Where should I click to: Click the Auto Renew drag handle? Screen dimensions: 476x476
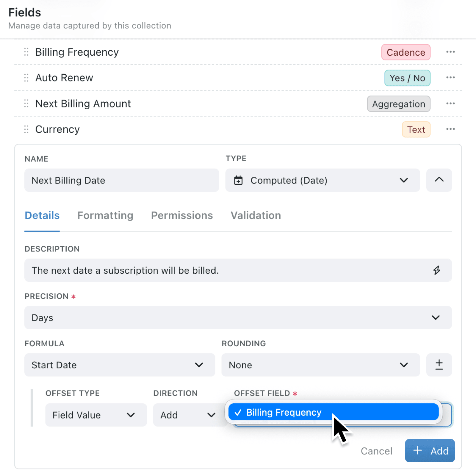tap(26, 78)
